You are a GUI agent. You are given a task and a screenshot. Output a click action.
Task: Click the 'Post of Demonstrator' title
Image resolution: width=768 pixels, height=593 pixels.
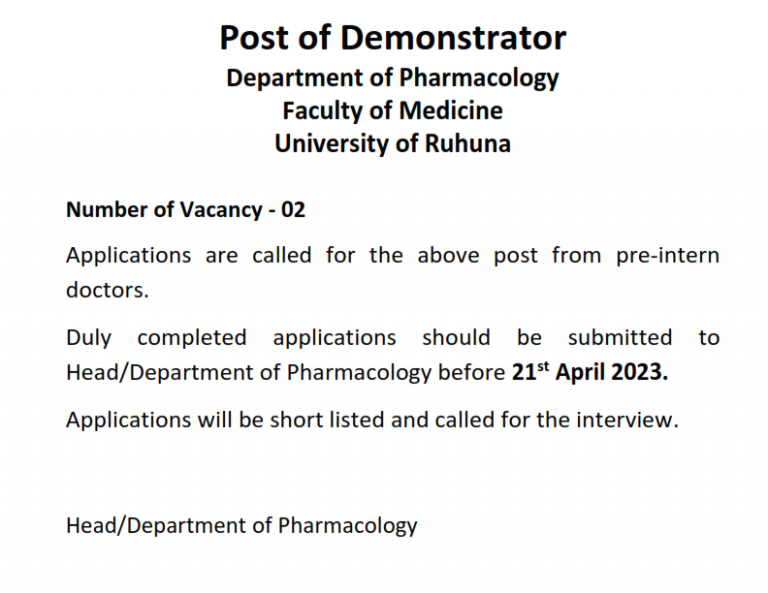click(x=392, y=38)
